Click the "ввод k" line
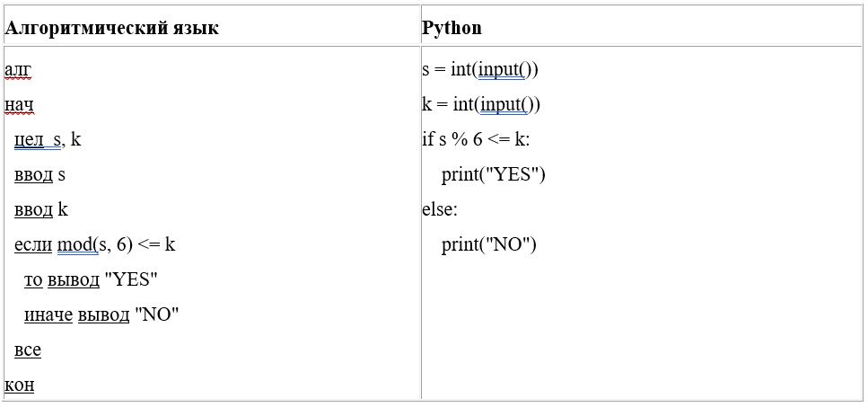The width and height of the screenshot is (868, 407). pyautogui.click(x=41, y=210)
